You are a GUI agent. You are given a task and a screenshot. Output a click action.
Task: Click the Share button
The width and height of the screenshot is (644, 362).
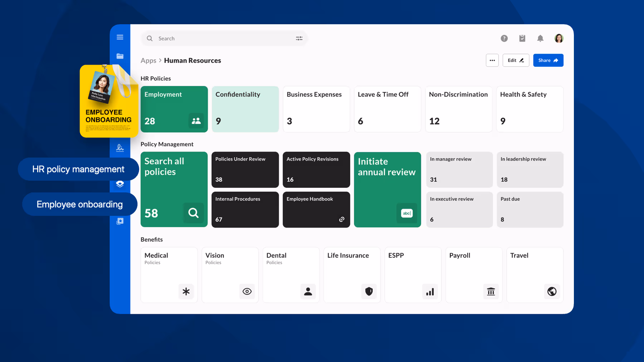548,60
